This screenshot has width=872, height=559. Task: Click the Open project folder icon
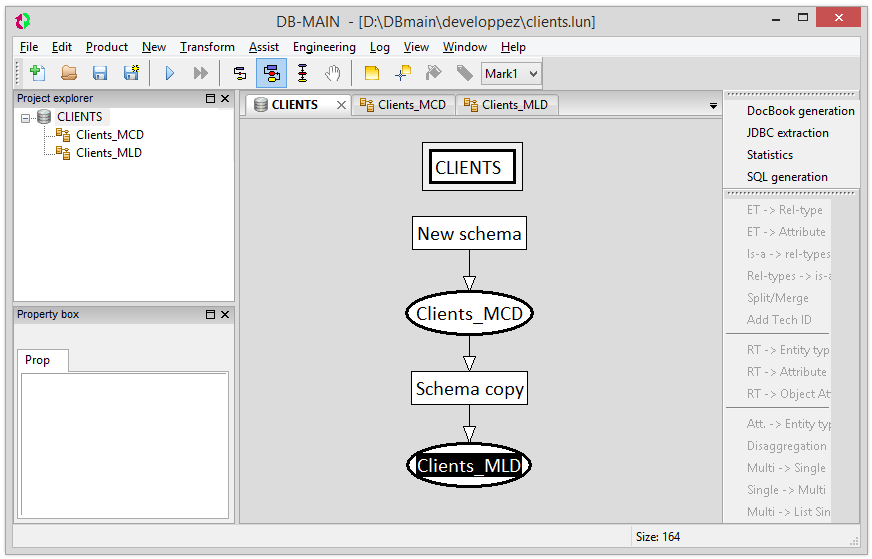tap(69, 73)
